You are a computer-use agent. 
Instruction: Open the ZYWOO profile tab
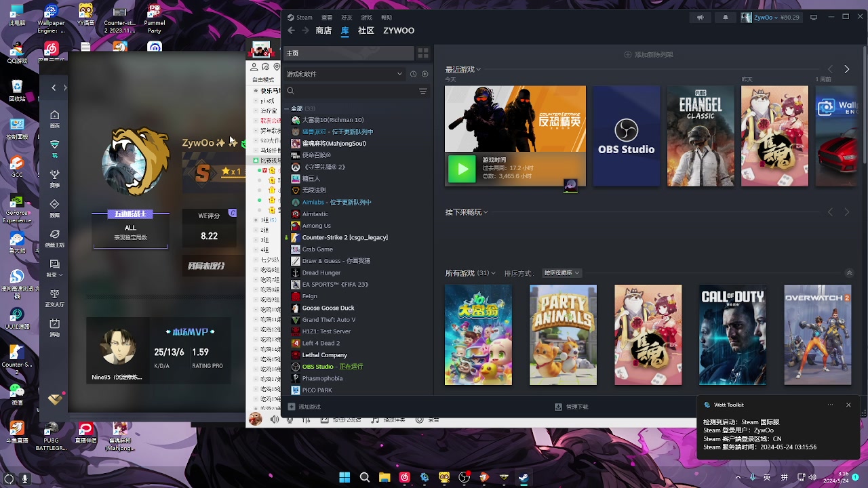(399, 30)
